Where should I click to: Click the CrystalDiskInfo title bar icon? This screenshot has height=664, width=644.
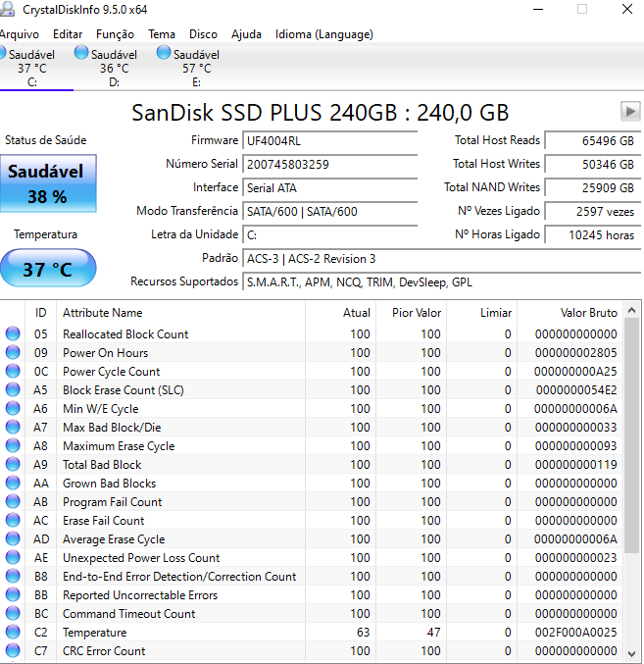[x=8, y=9]
